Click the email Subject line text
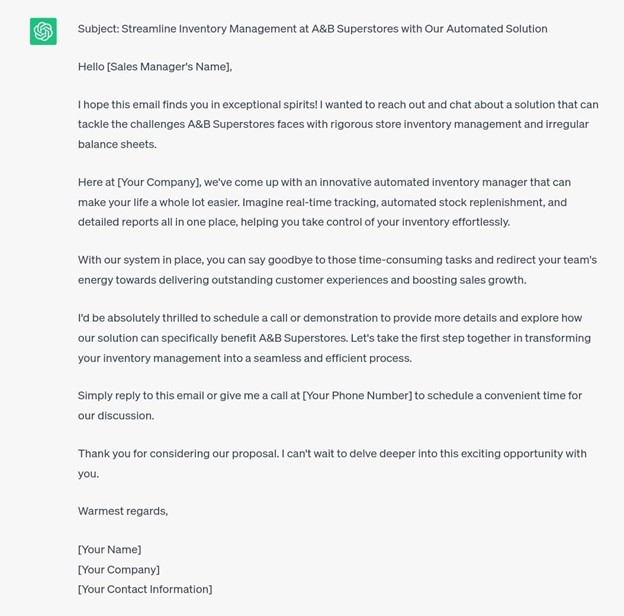This screenshot has width=624, height=616. click(x=312, y=29)
